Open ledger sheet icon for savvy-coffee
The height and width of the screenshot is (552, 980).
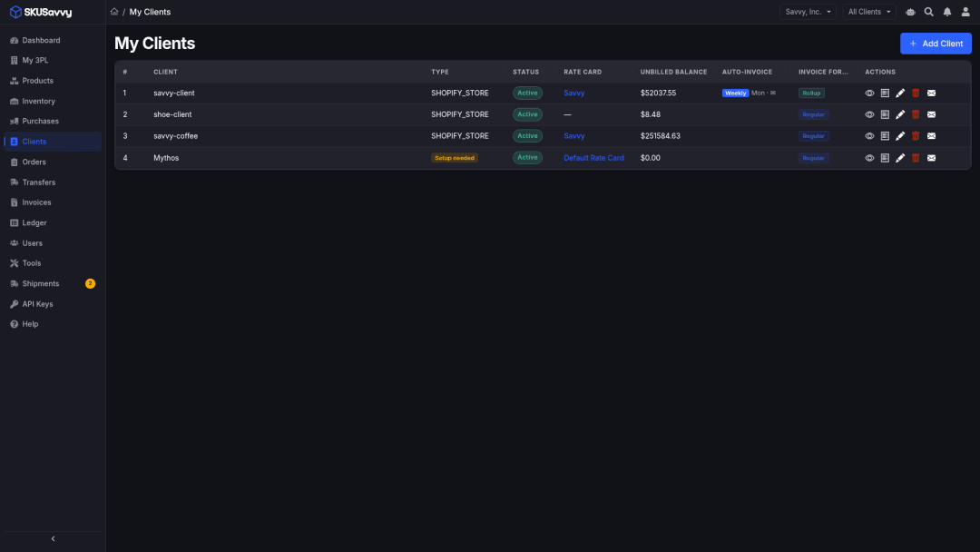tap(885, 135)
